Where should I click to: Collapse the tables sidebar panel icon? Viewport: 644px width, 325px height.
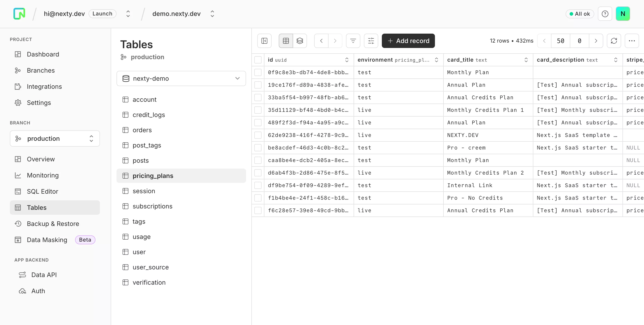pyautogui.click(x=264, y=41)
